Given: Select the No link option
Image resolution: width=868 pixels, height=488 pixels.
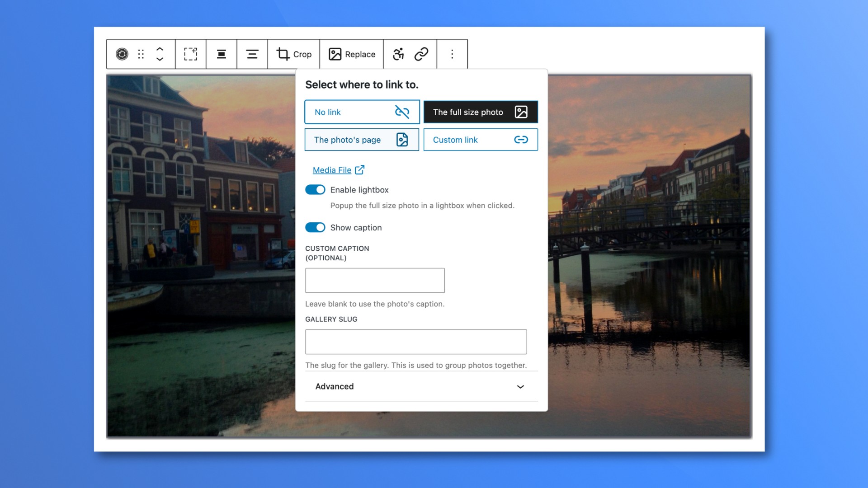Looking at the screenshot, I should pyautogui.click(x=362, y=112).
